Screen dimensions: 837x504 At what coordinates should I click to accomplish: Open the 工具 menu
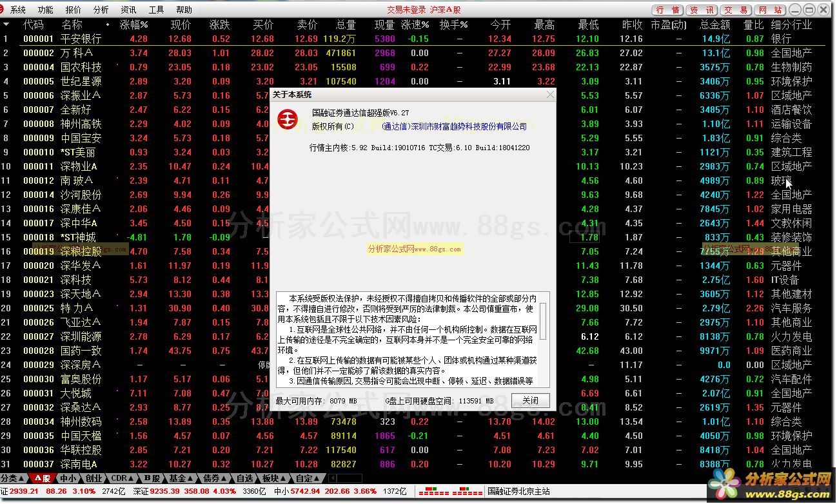[156, 10]
